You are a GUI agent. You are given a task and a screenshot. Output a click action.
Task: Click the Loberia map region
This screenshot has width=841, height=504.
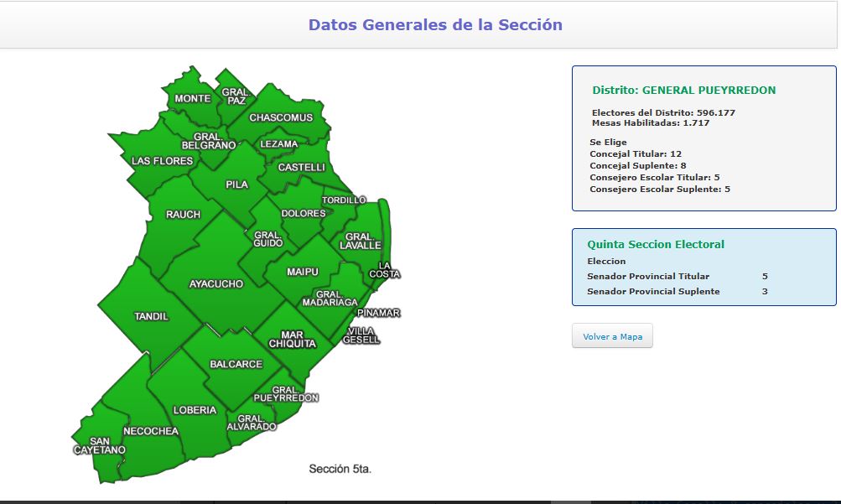coord(195,410)
